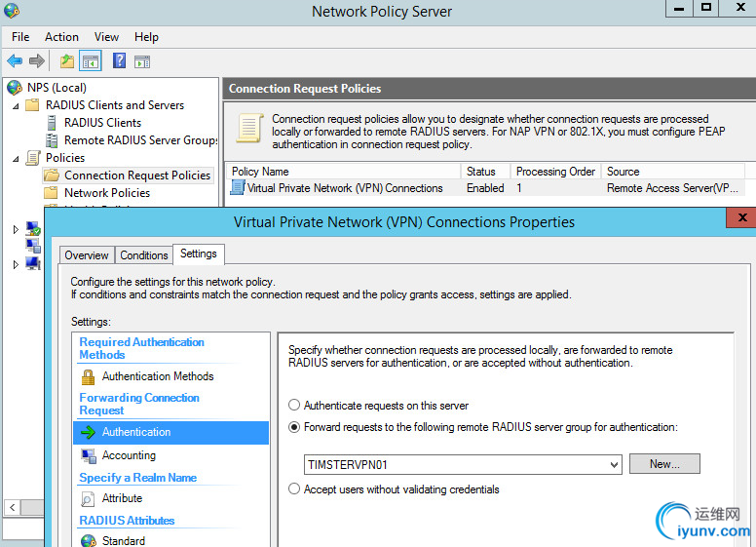Select Network Policies in the tree
Image resolution: width=756 pixels, height=547 pixels.
tap(106, 193)
